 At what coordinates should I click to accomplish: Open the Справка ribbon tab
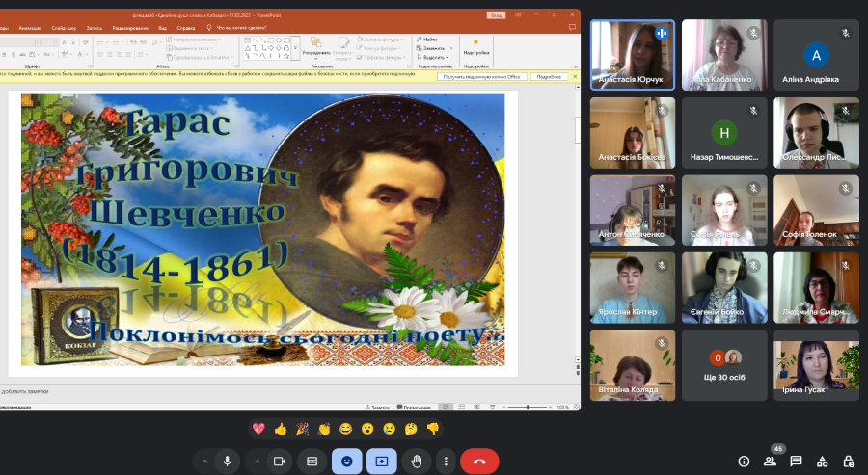(x=186, y=28)
